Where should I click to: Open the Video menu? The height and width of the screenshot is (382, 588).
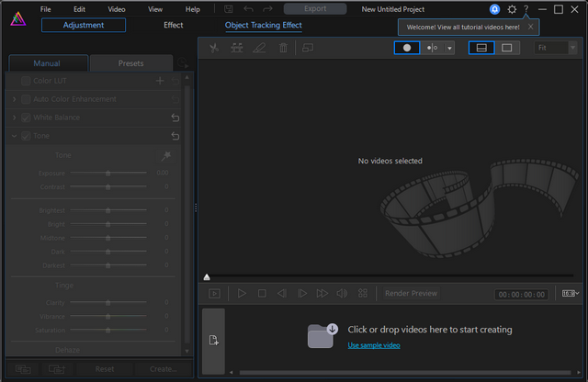click(x=117, y=9)
